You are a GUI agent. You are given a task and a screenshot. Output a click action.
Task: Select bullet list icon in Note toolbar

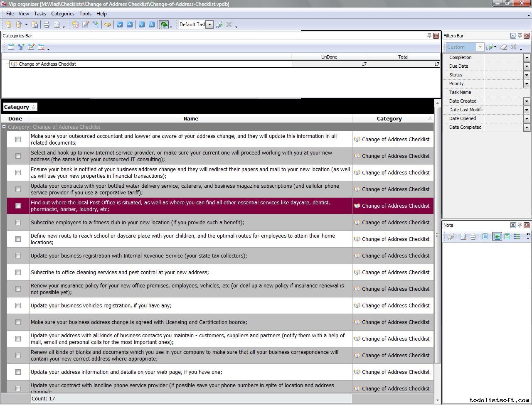(x=517, y=236)
